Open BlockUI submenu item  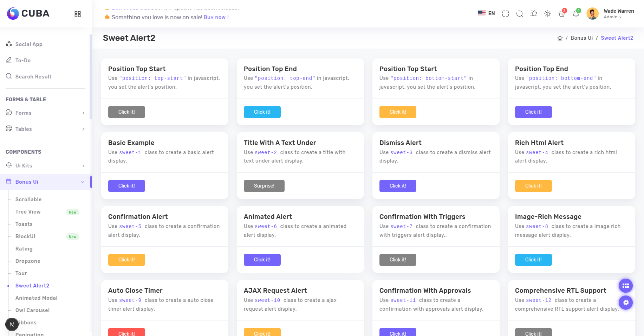(x=25, y=236)
